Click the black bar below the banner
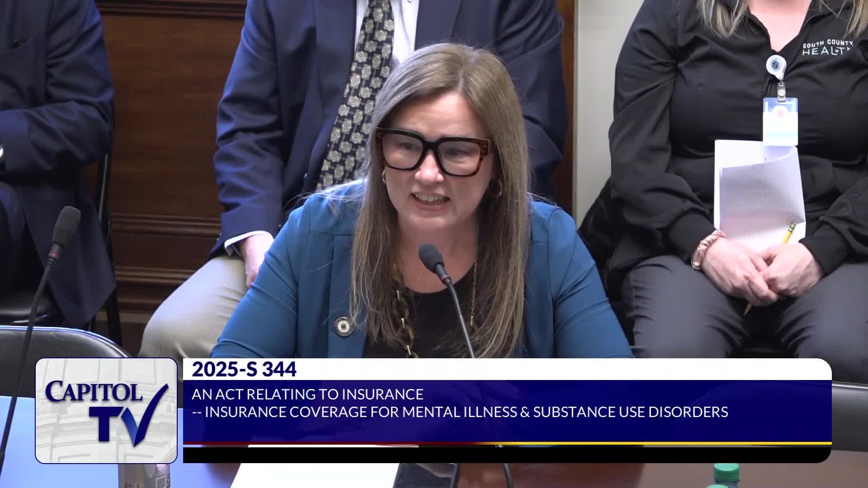 (506, 455)
